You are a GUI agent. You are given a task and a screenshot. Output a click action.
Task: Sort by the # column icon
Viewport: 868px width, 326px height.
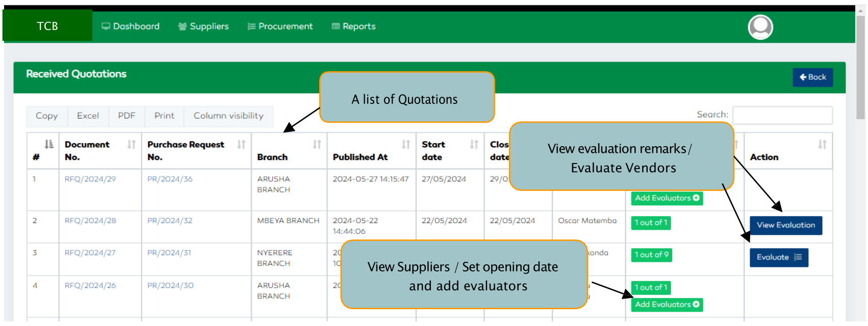[x=49, y=144]
